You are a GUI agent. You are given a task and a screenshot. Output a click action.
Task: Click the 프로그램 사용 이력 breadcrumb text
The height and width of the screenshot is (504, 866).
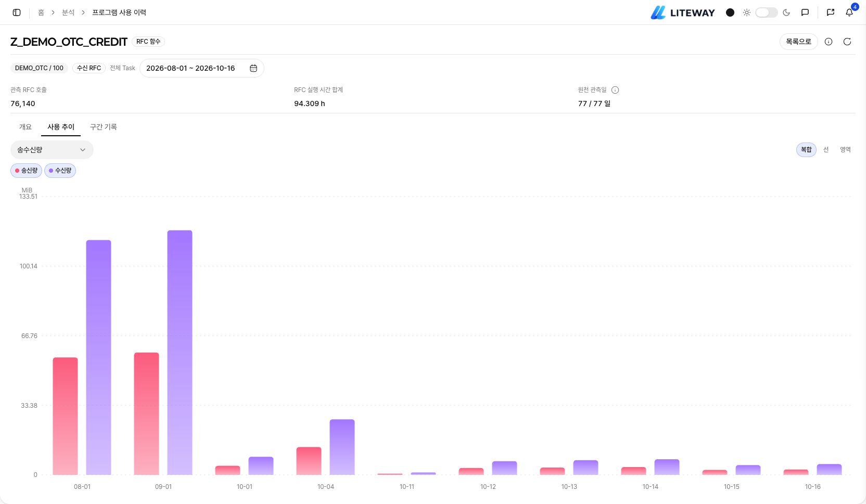[x=119, y=12]
